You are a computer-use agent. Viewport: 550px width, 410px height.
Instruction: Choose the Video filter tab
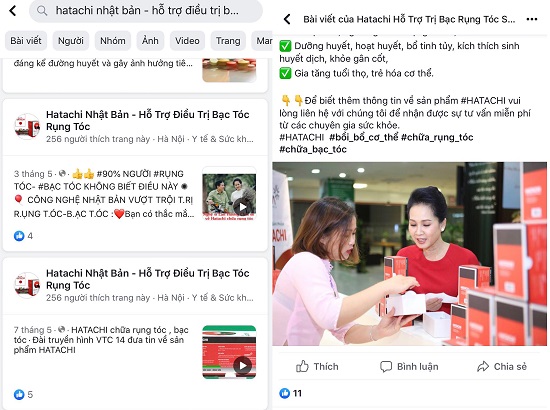tap(187, 41)
